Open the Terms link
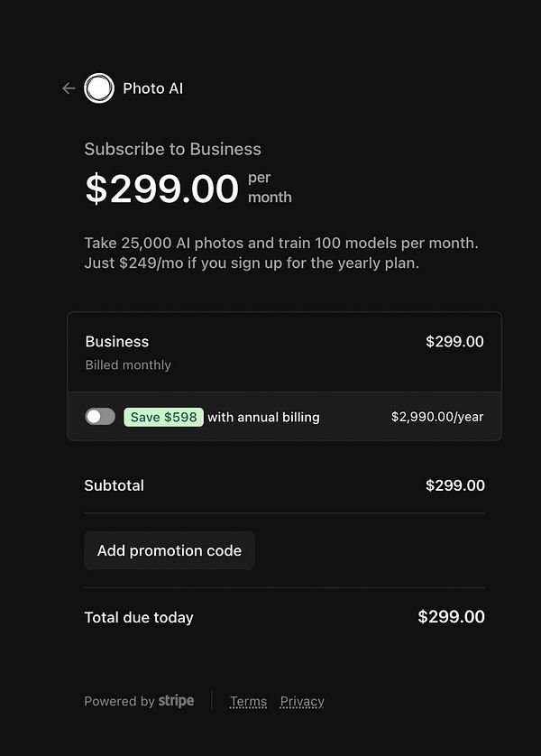The height and width of the screenshot is (756, 541). [x=248, y=701]
